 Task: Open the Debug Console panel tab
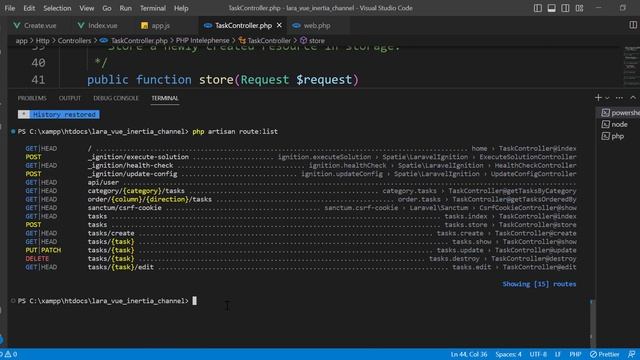click(x=116, y=98)
